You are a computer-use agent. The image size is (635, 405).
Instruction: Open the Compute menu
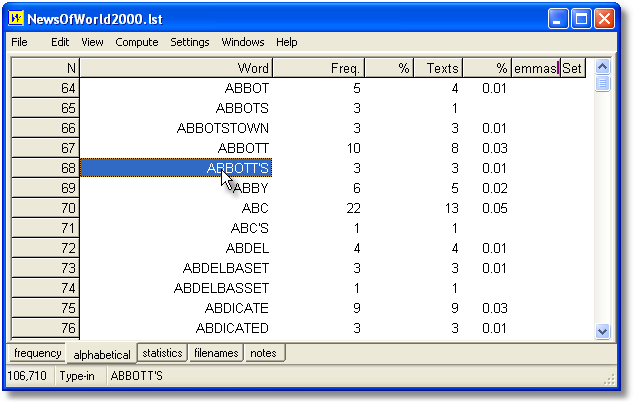pyautogui.click(x=136, y=42)
